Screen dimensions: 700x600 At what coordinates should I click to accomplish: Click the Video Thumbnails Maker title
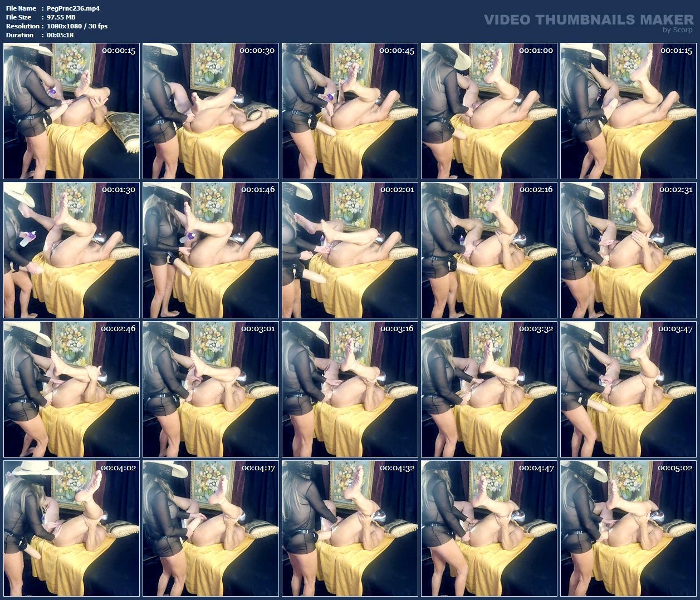(x=588, y=20)
